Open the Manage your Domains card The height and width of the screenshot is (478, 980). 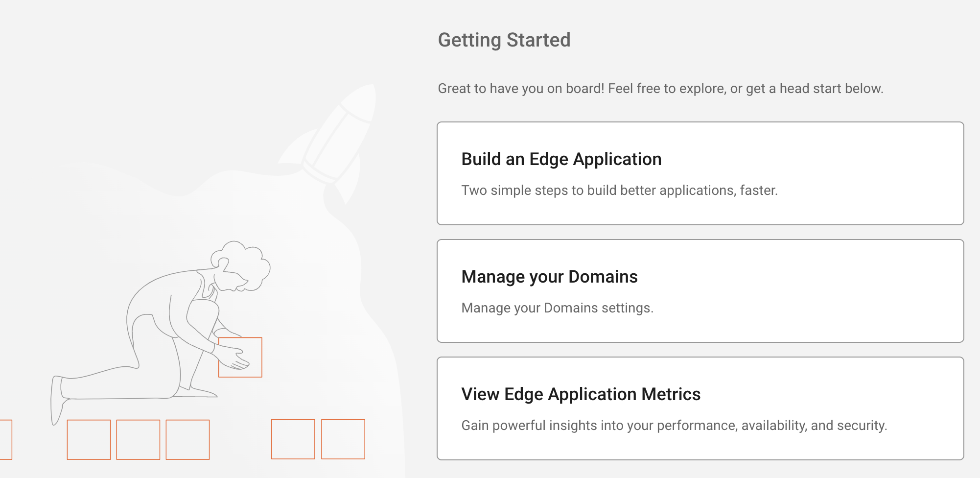pos(700,291)
